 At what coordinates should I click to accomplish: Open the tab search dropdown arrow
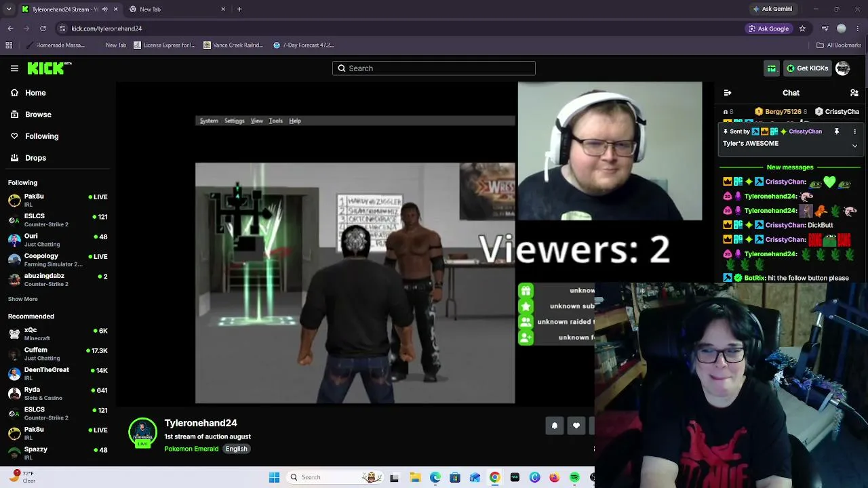[x=9, y=9]
